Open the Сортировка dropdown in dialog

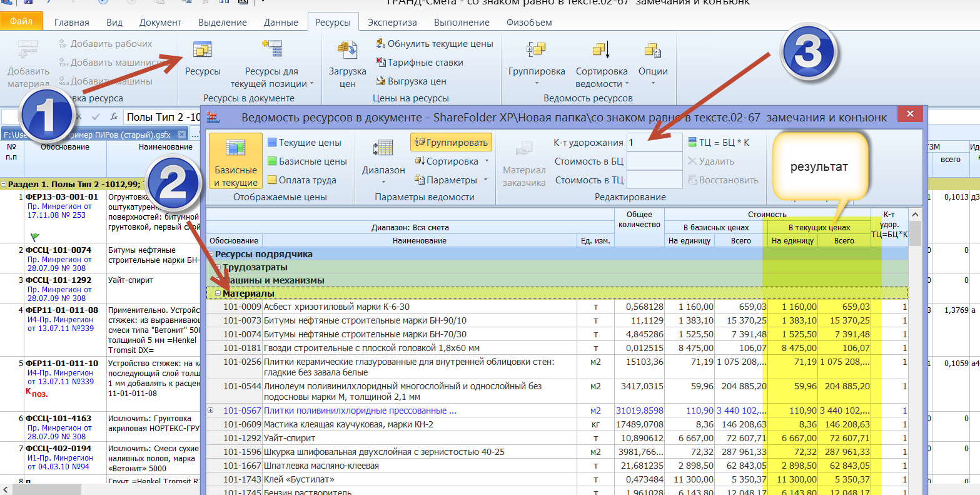(452, 161)
